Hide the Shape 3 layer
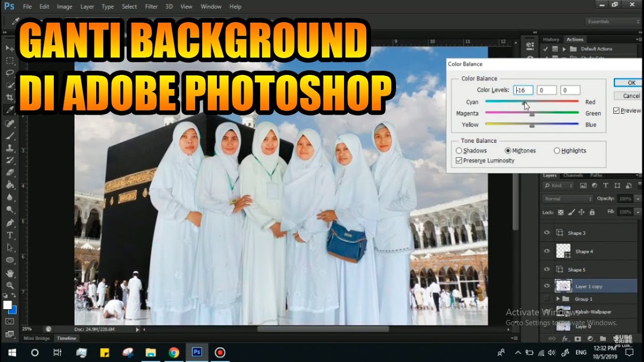644x362 pixels. tap(547, 233)
